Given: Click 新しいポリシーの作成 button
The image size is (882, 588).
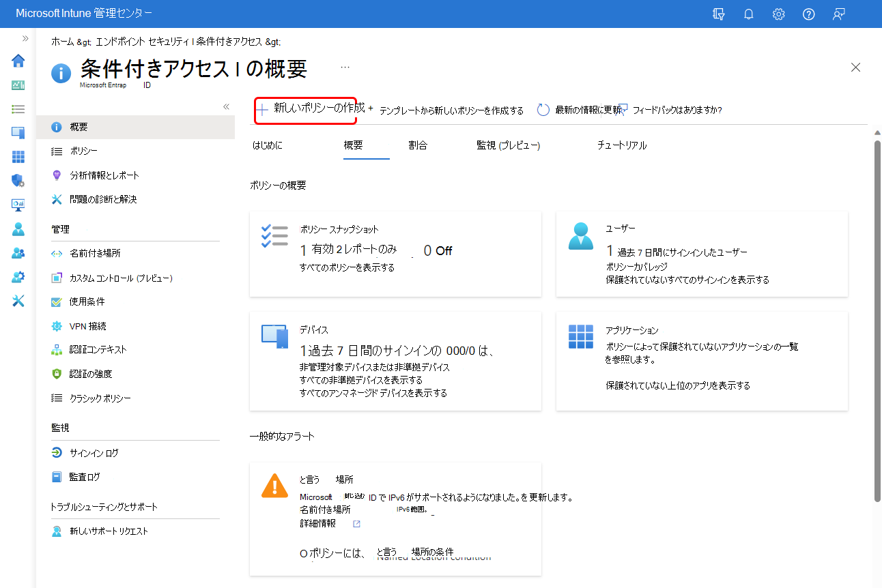Looking at the screenshot, I should click(x=310, y=108).
